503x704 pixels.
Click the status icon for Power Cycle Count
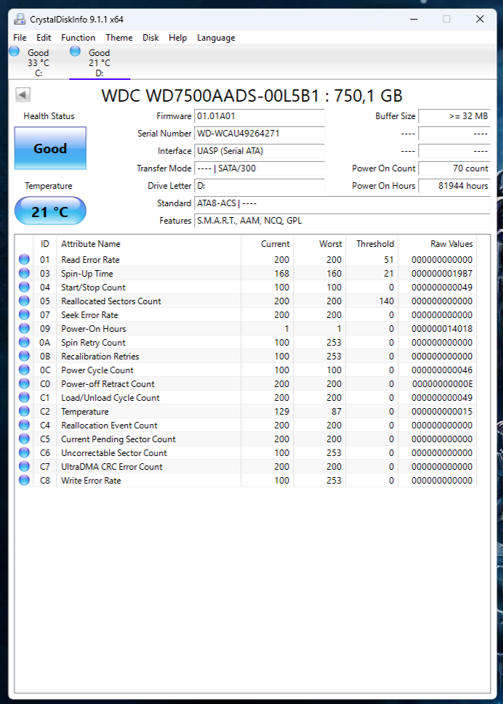(x=24, y=370)
